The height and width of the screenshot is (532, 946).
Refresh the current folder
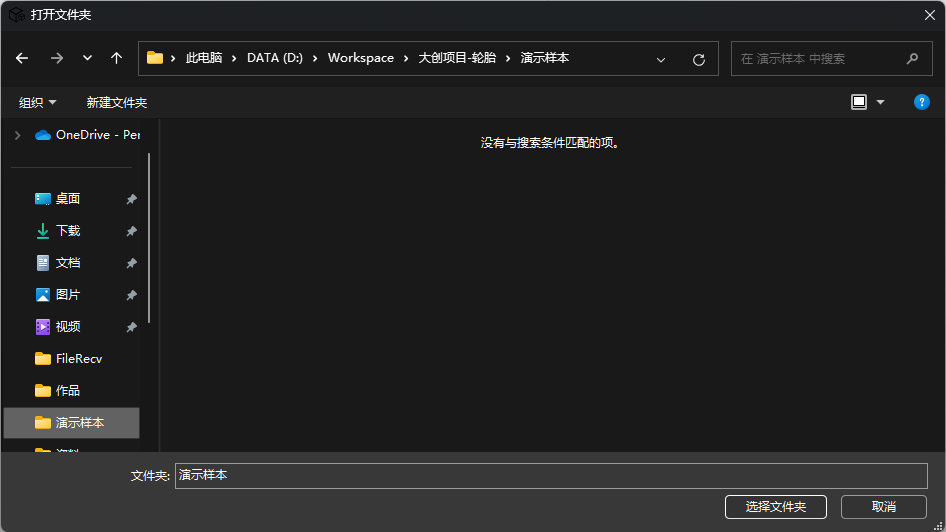coord(699,60)
